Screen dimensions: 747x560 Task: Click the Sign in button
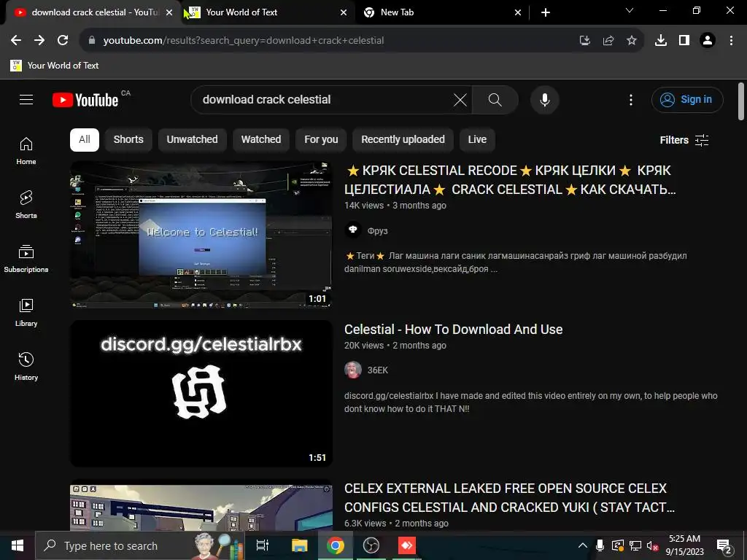tap(687, 99)
